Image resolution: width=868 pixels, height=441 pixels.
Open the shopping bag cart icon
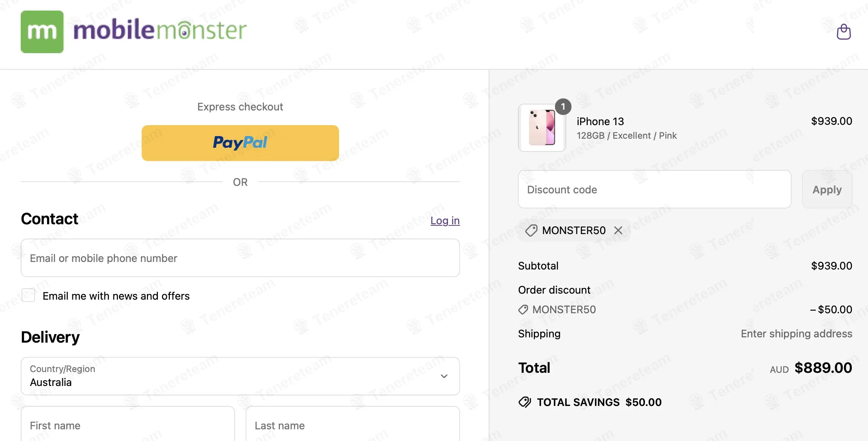844,32
